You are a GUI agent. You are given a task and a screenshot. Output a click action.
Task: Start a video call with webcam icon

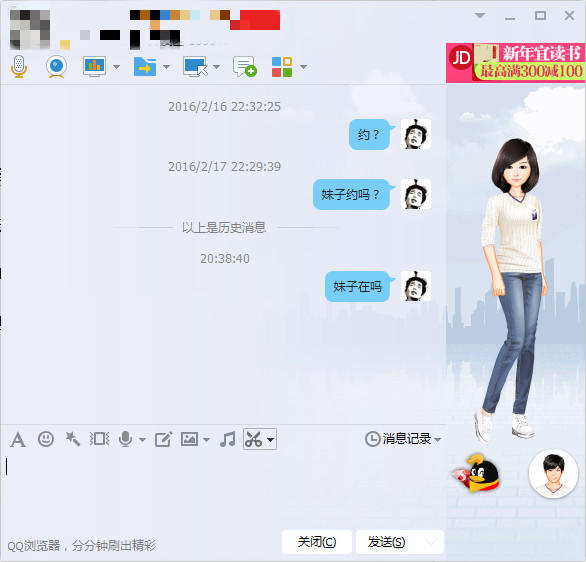[56, 67]
